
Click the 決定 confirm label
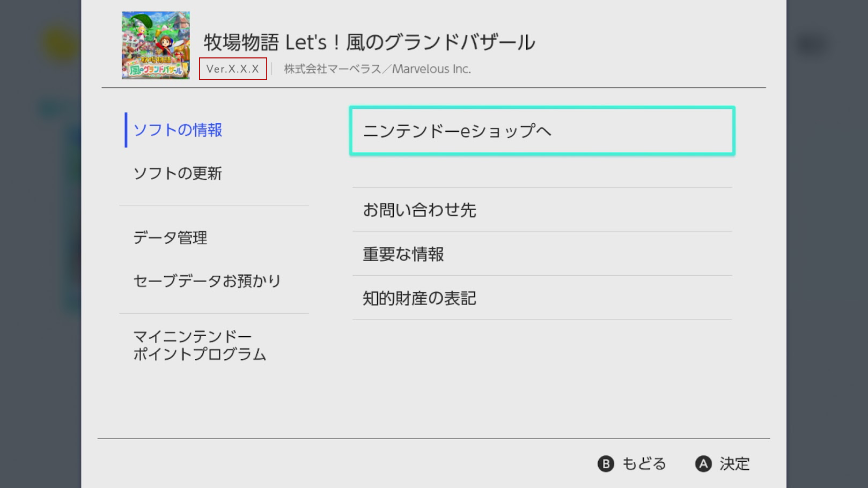click(734, 464)
